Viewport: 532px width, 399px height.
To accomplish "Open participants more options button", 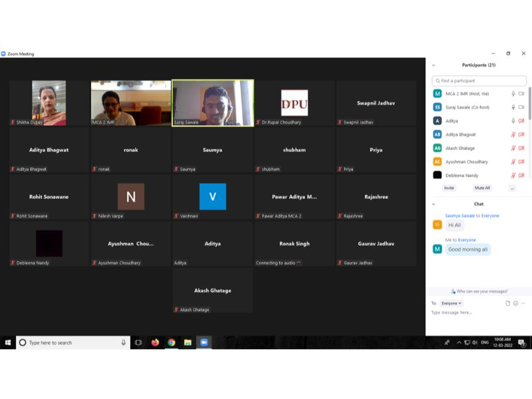I will (512, 188).
